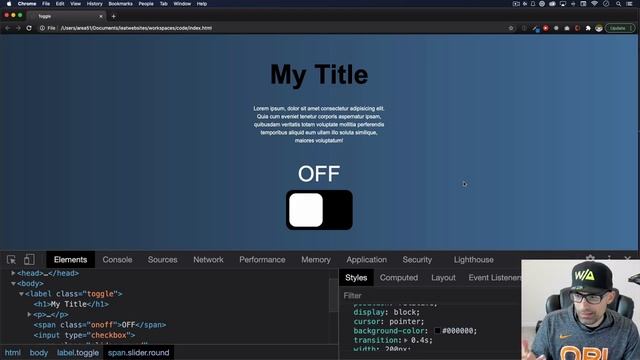Click the styles Filter input field

click(x=431, y=295)
